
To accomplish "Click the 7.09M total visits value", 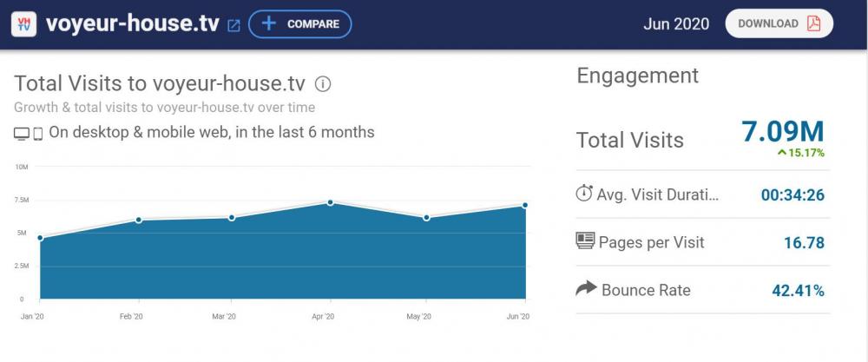I will tap(782, 131).
